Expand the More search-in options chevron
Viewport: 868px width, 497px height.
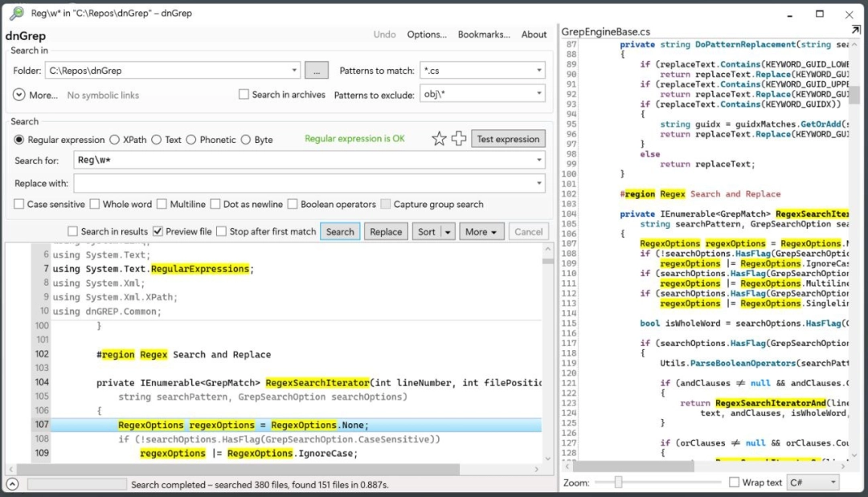20,95
